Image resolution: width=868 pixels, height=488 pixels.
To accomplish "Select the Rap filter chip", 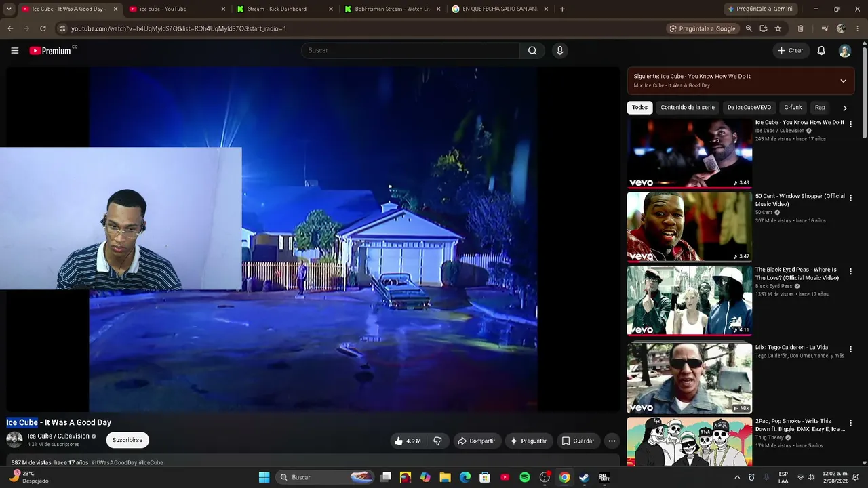I will click(x=820, y=108).
